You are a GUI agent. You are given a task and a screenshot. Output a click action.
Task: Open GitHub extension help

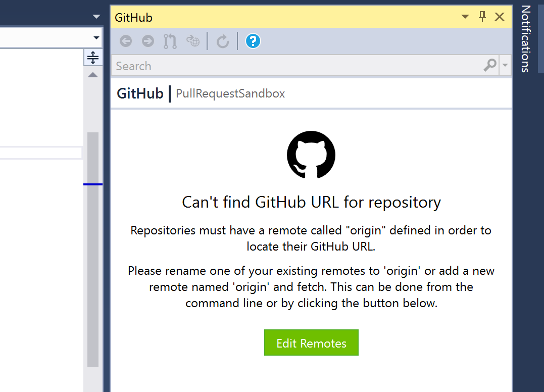(253, 41)
